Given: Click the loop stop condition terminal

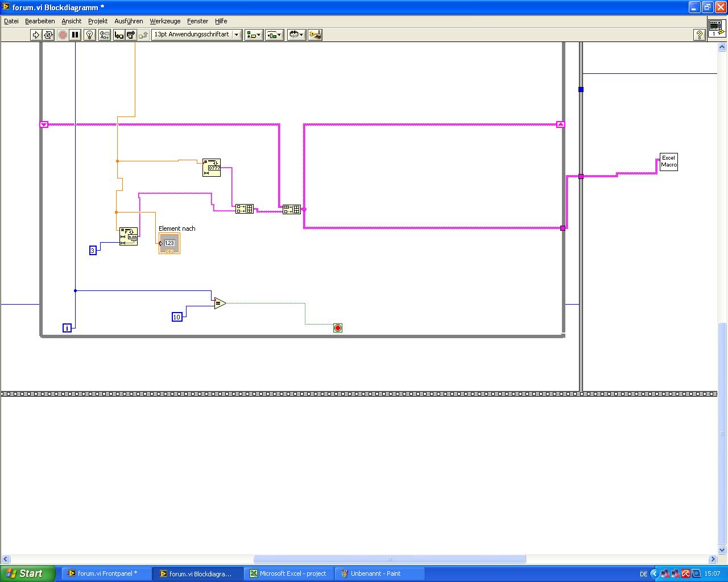Looking at the screenshot, I should (x=338, y=328).
